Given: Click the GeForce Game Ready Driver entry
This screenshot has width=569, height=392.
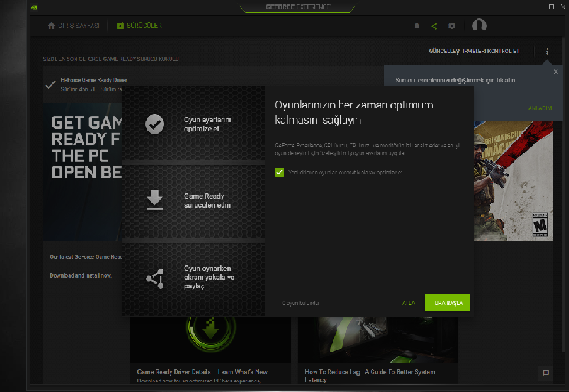Looking at the screenshot, I should pyautogui.click(x=94, y=80).
